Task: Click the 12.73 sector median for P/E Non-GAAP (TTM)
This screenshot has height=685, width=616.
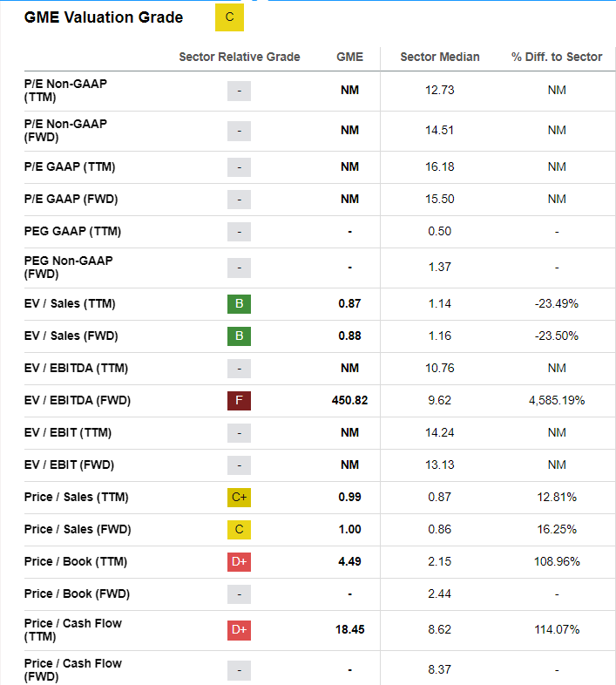Action: coord(439,91)
